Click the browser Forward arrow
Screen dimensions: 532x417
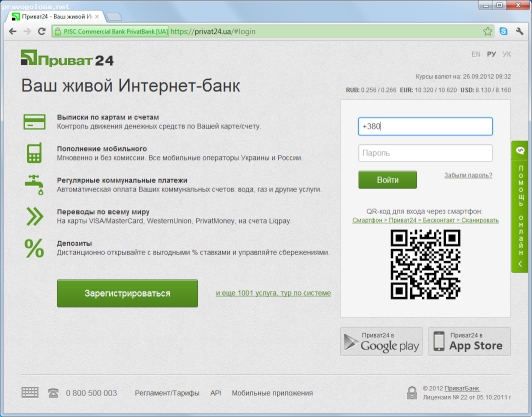pos(27,32)
